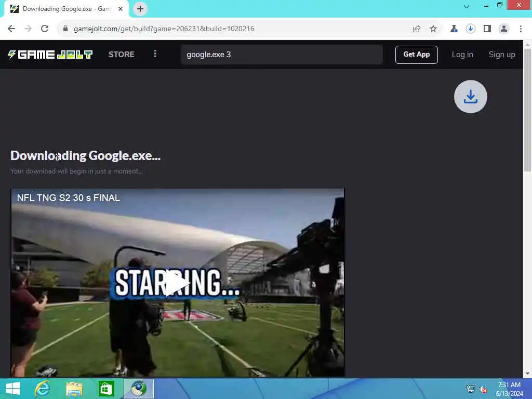Click the NFL TNG S2 30 s FINAL title
The width and height of the screenshot is (532, 399).
tap(68, 198)
